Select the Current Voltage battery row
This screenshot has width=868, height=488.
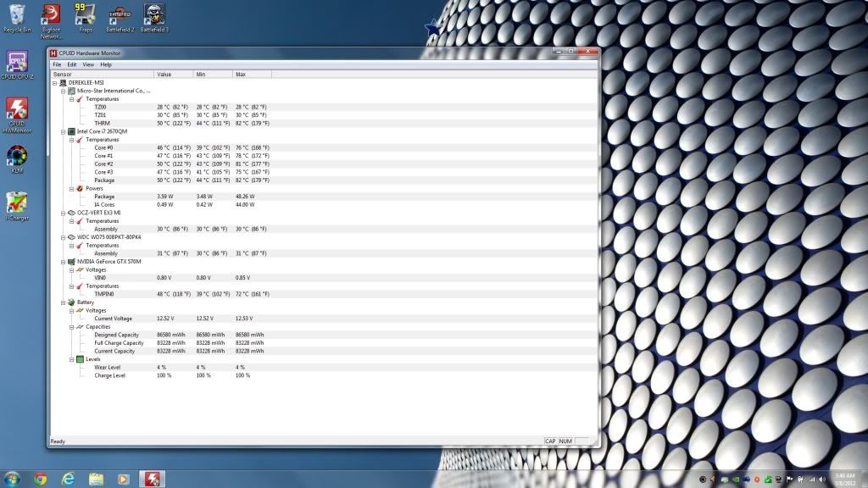(324, 319)
